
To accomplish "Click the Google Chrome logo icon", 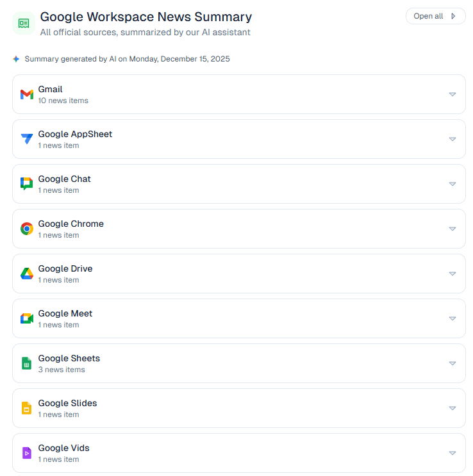I will (26, 229).
